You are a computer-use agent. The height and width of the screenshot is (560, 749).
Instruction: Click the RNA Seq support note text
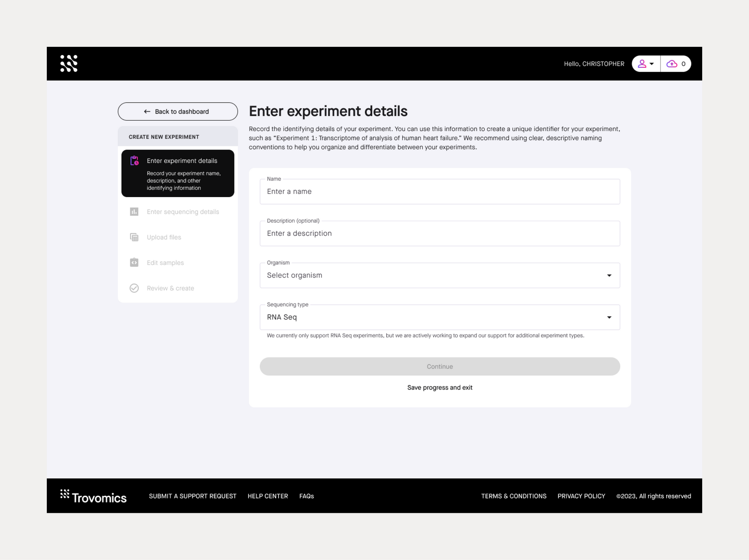coord(425,336)
